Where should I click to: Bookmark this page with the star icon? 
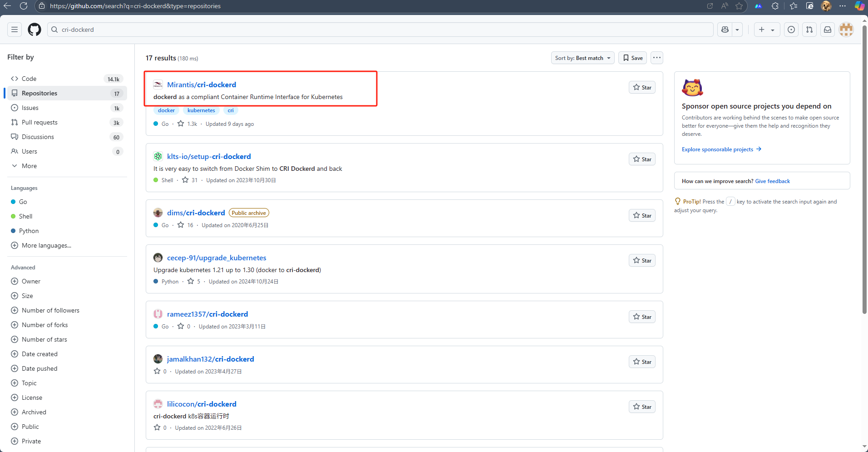(739, 6)
